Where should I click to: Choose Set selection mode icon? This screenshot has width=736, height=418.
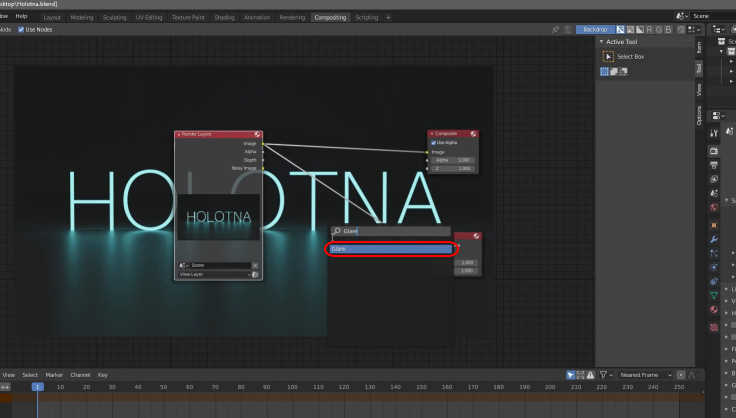[605, 71]
